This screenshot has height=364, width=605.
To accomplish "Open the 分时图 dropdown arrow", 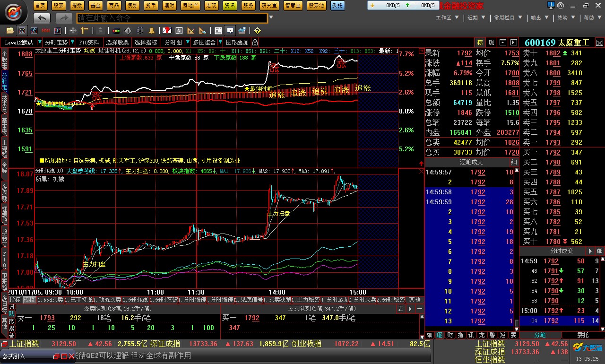I will [187, 43].
